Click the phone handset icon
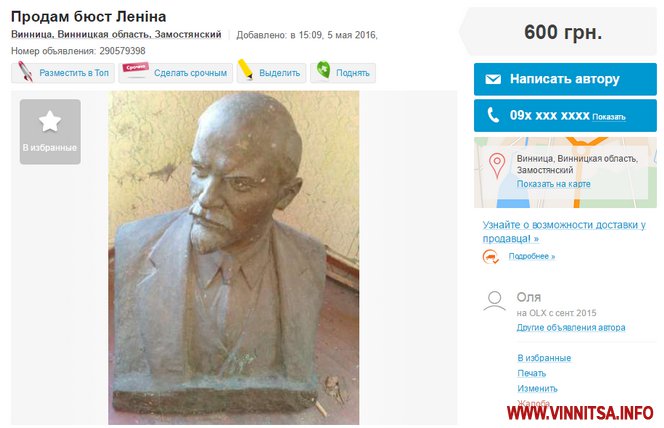The height and width of the screenshot is (428, 664). pyautogui.click(x=493, y=115)
